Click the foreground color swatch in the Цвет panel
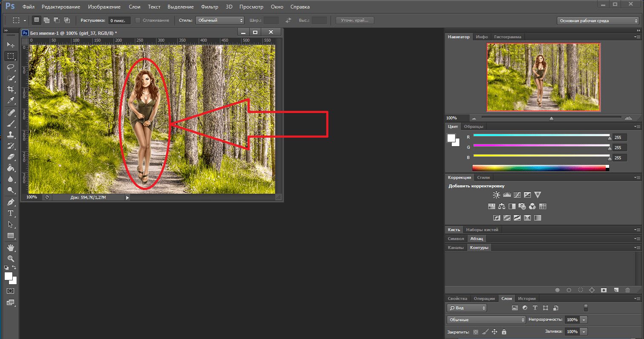The height and width of the screenshot is (339, 644). click(x=451, y=138)
